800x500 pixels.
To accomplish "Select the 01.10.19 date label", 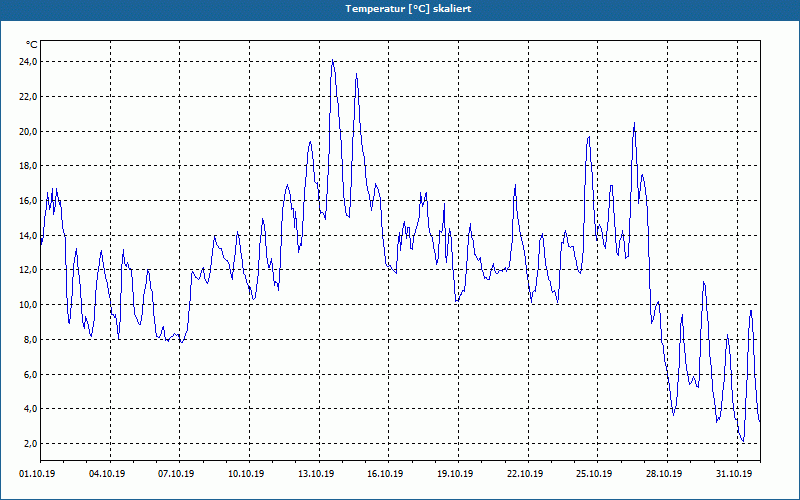I will [x=37, y=474].
